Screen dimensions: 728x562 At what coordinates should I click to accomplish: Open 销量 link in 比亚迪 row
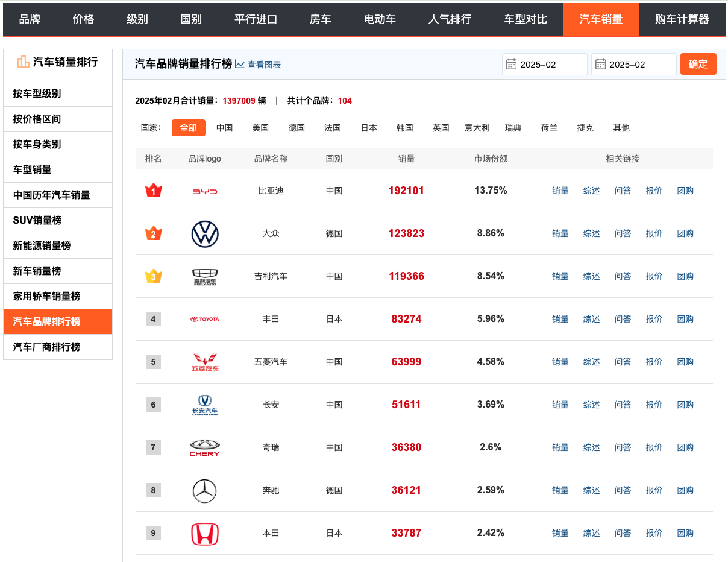coord(560,191)
